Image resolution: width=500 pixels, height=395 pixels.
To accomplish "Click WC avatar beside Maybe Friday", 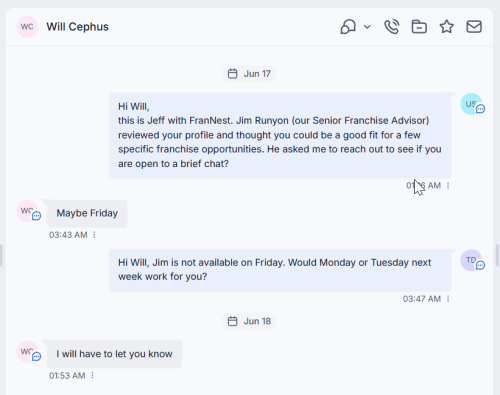I will point(27,211).
